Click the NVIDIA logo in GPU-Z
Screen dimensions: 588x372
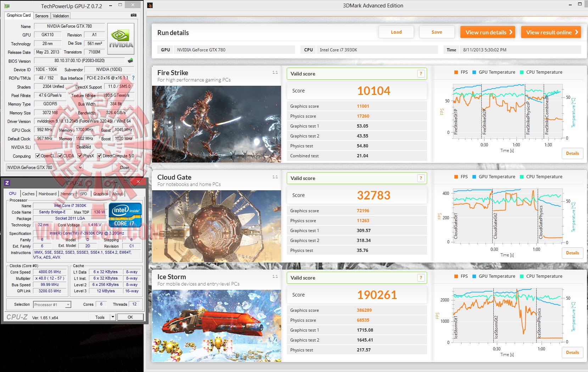121,39
